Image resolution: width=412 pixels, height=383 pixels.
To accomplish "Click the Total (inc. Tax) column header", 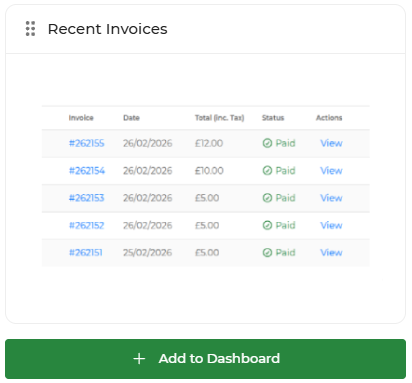I will 220,118.
